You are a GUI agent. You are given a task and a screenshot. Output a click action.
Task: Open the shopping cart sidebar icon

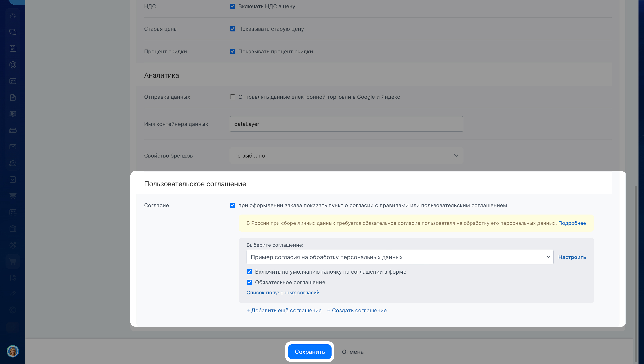tap(13, 261)
